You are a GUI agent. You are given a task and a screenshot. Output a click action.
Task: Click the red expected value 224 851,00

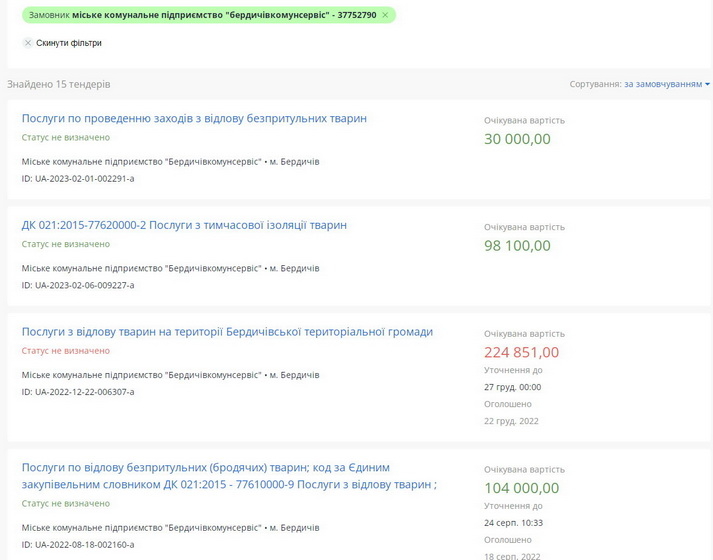tap(521, 352)
